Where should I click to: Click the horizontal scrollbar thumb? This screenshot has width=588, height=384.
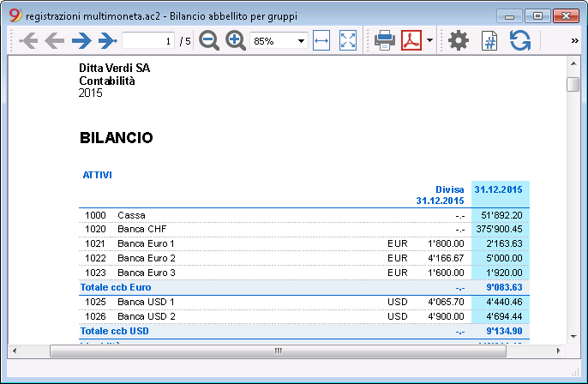pos(278,351)
